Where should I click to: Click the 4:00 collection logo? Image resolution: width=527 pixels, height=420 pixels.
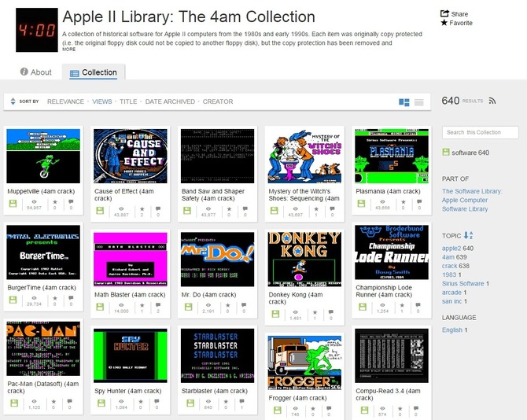37,30
